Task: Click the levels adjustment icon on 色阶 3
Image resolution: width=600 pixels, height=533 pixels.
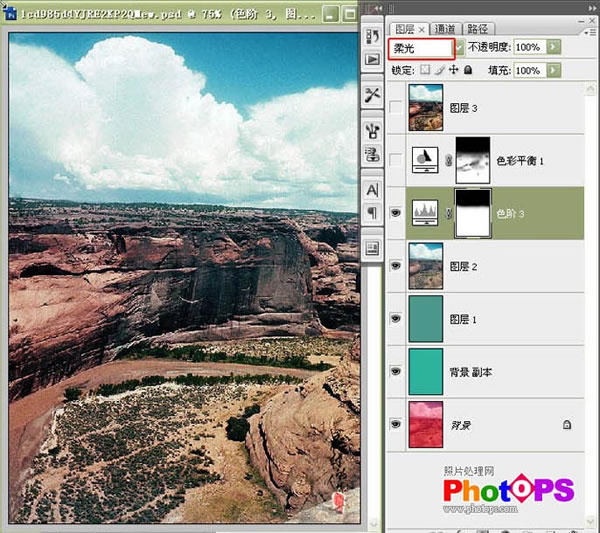Action: point(425,212)
